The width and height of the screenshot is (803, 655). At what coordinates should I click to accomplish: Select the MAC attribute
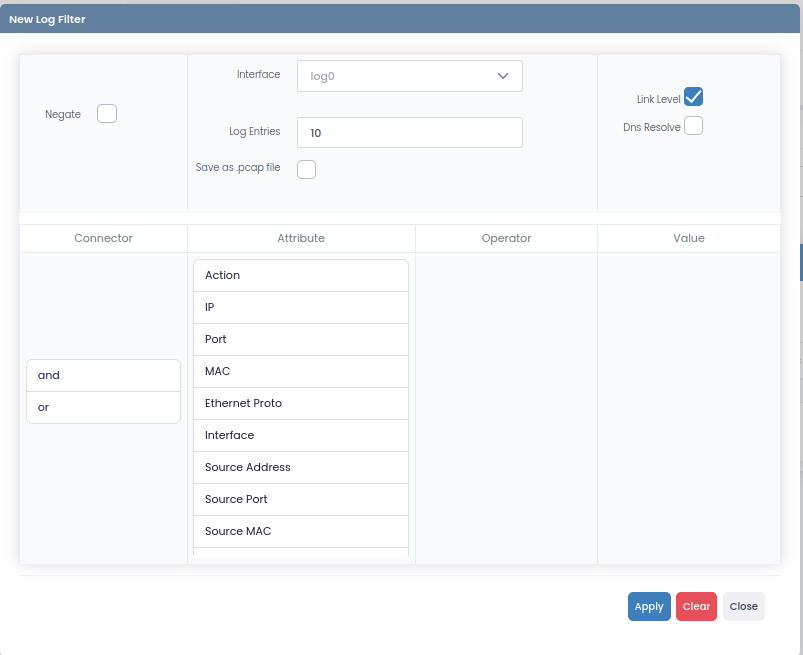[x=300, y=372]
